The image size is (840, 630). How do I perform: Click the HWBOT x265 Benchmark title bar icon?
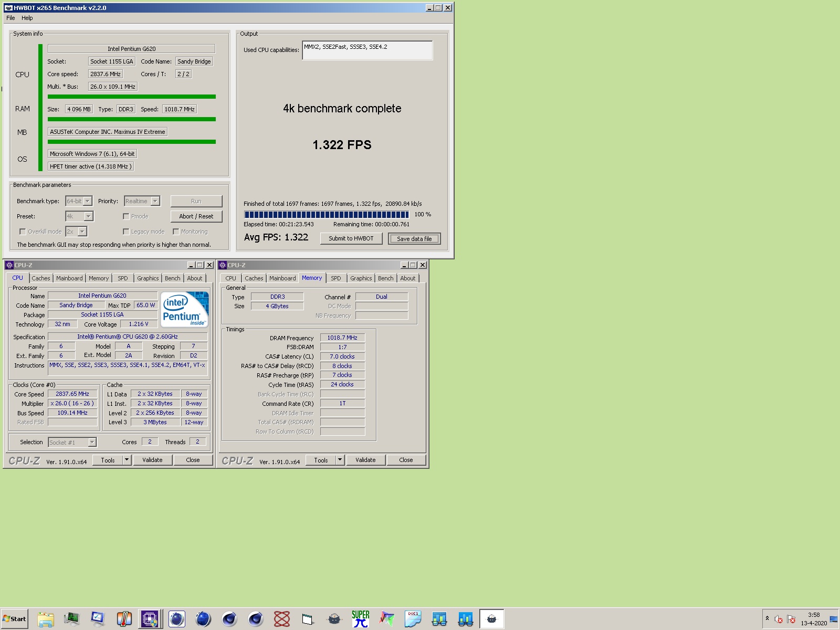pyautogui.click(x=8, y=8)
